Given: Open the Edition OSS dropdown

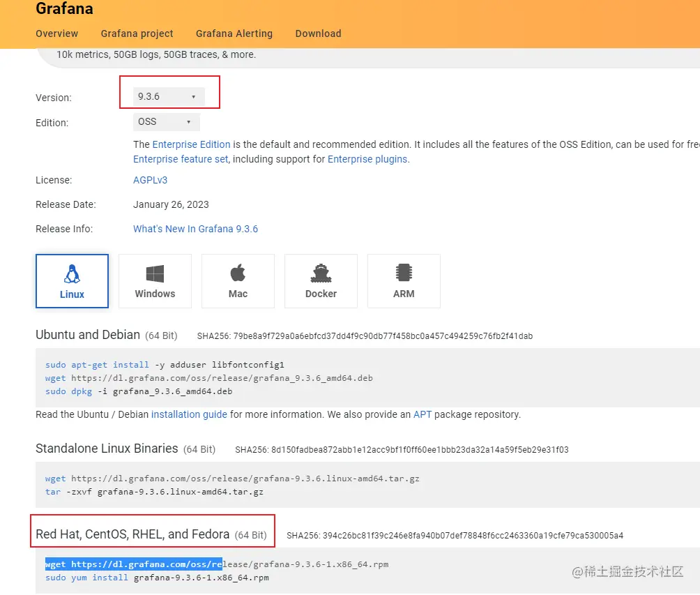Looking at the screenshot, I should (166, 121).
